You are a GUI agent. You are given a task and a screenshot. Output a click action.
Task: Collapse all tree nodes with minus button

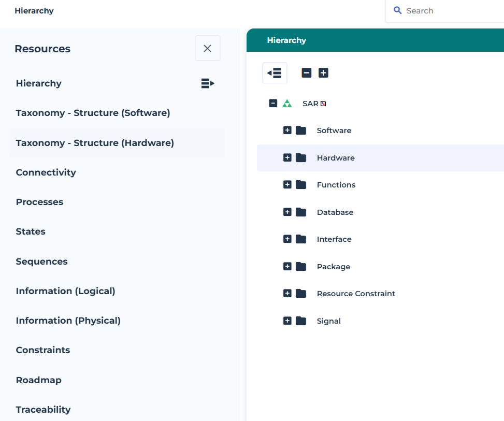307,73
